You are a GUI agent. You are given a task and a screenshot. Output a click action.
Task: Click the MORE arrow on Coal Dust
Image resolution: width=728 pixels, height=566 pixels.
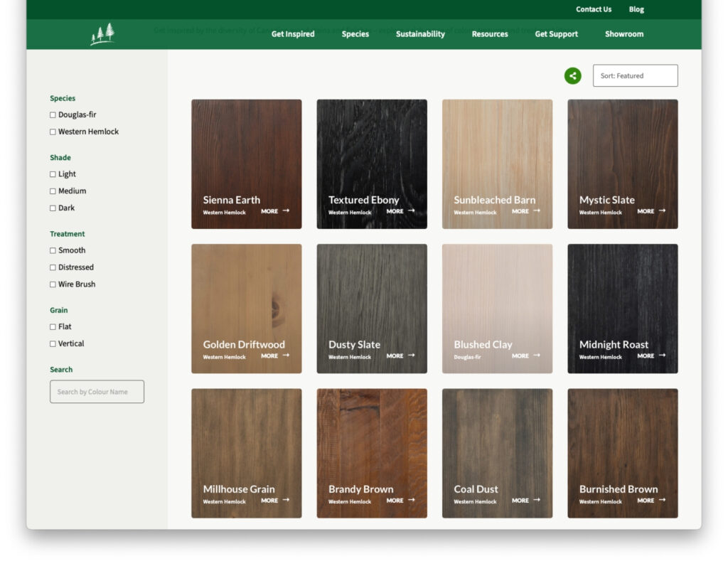[x=525, y=501]
